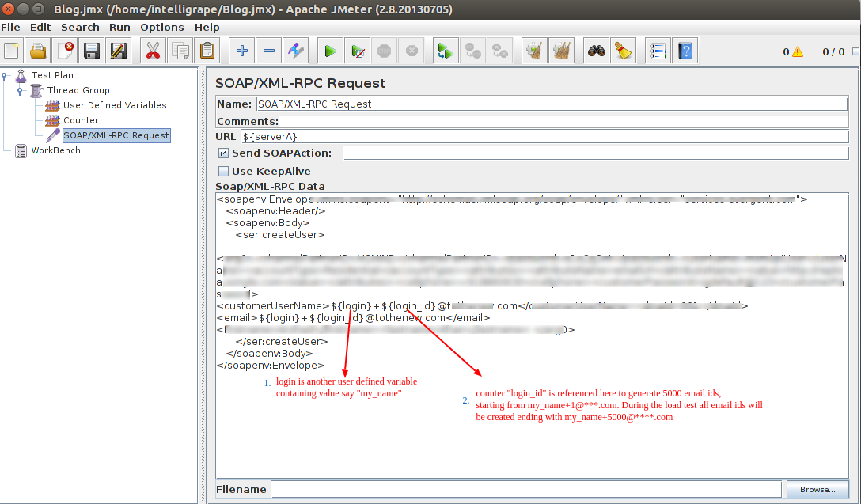Click the greyed Shutdown test icon

click(411, 51)
